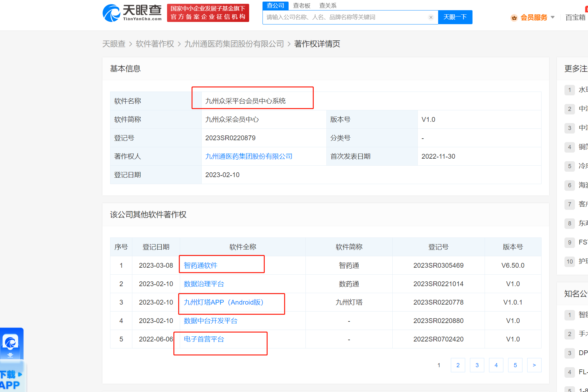Click registration number 2023SR0305469 cell
Screen dimensions: 588x392
click(438, 265)
